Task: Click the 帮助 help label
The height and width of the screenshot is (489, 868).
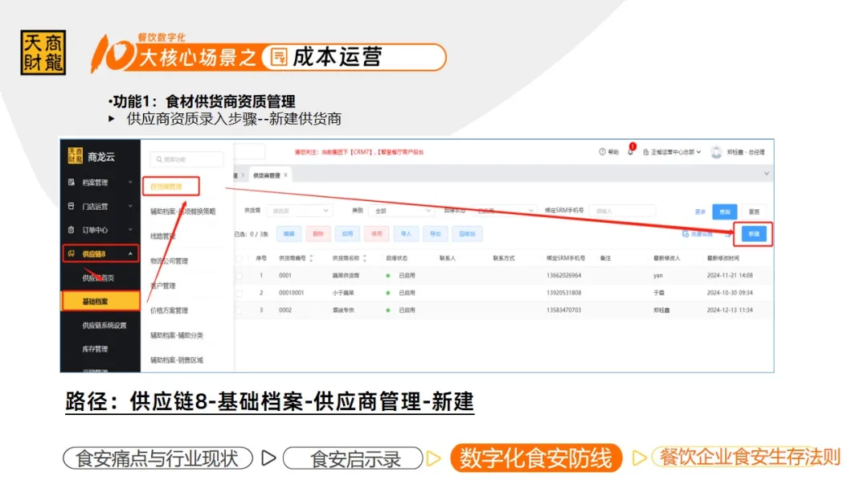Action: 613,152
